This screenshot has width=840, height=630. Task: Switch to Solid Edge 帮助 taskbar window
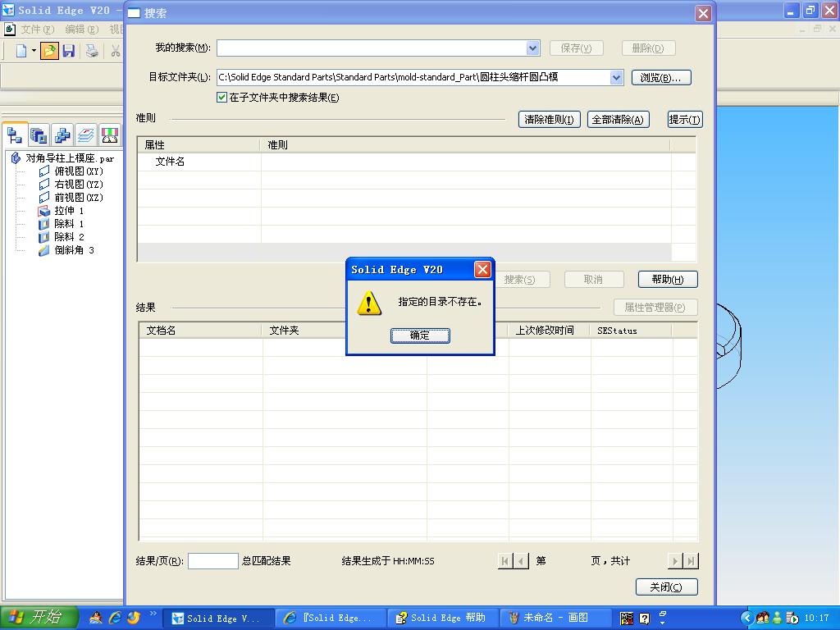[442, 619]
